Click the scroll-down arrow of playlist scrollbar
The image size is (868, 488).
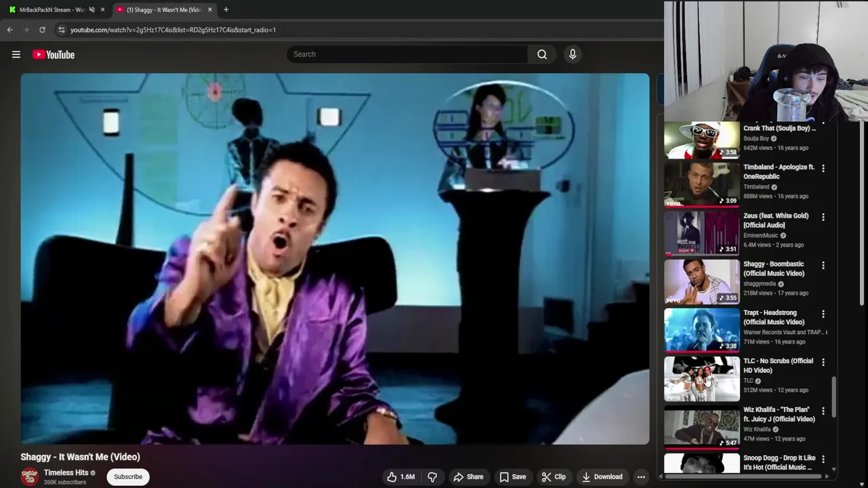pos(833,470)
